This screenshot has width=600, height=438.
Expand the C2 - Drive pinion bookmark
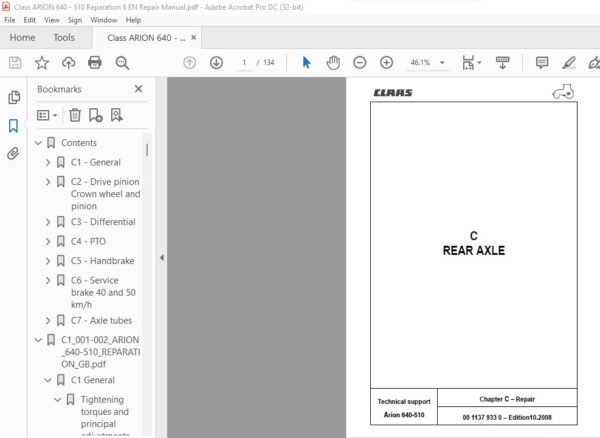(48, 182)
